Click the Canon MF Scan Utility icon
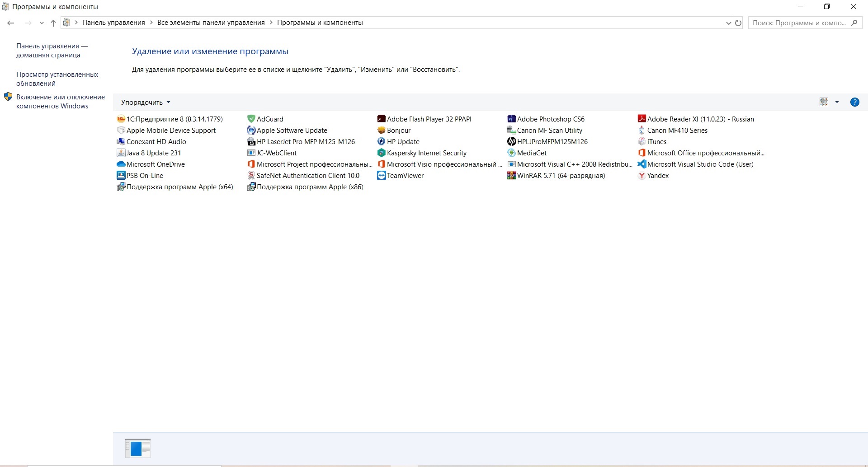Screen dimensions: 868x467 point(511,131)
